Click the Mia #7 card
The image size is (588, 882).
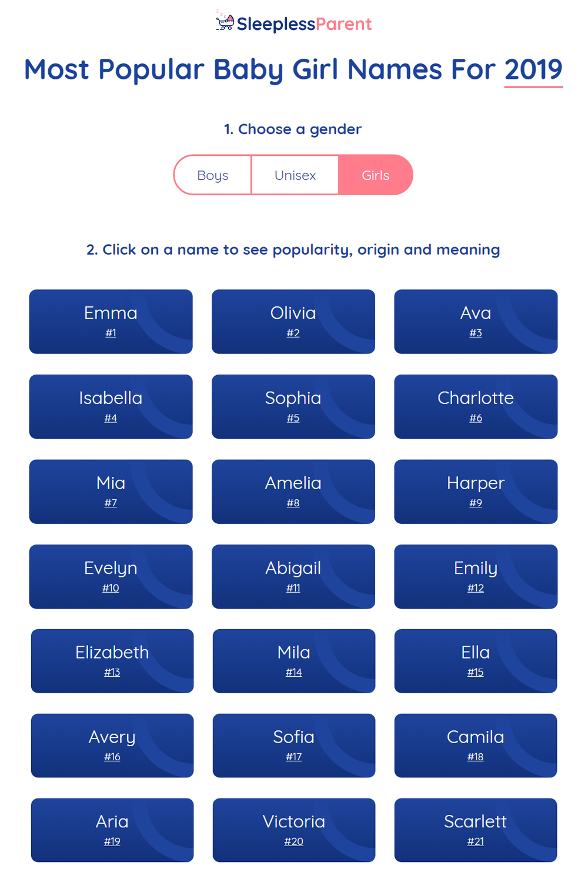tap(111, 492)
